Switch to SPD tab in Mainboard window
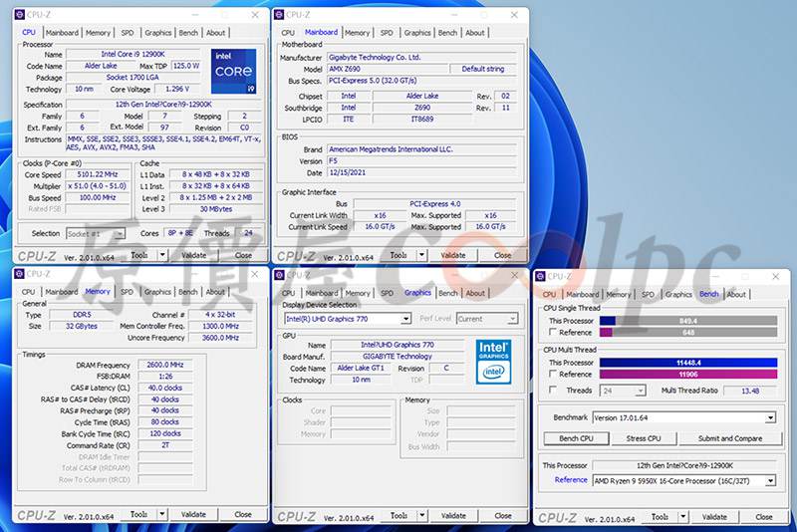Screen dimensions: 797x532 click(387, 33)
